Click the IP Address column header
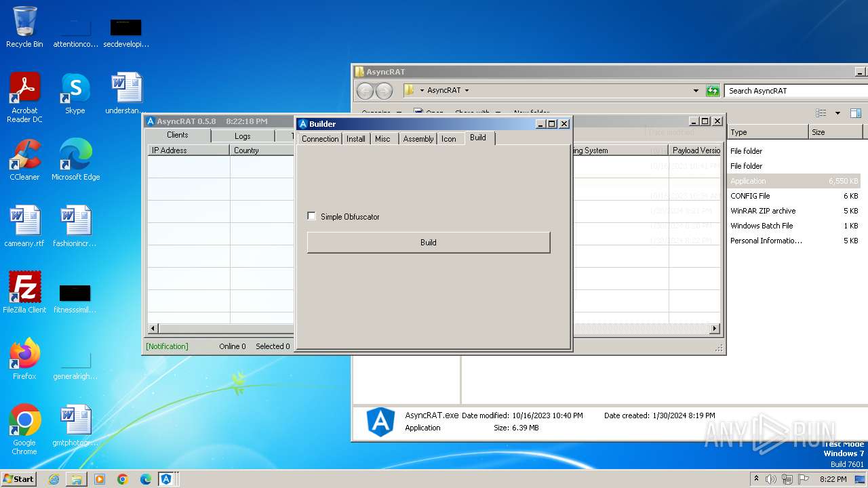The width and height of the screenshot is (868, 488). tap(189, 150)
